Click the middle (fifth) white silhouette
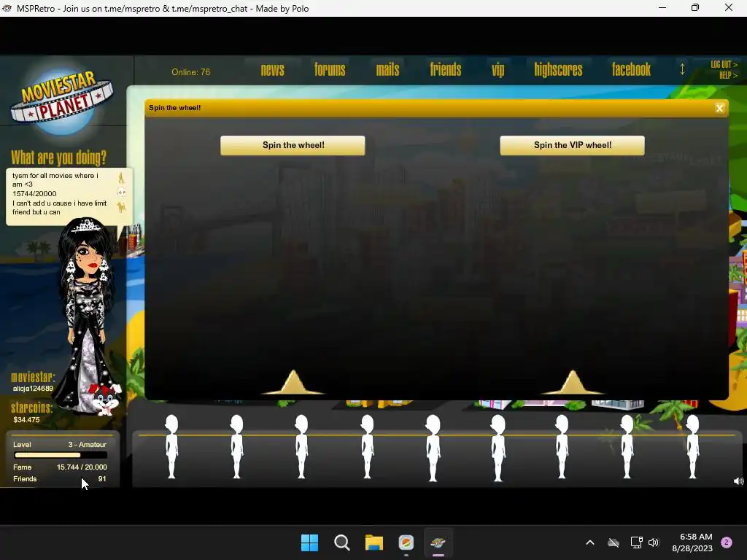Screen dimensions: 747x560 point(433,448)
